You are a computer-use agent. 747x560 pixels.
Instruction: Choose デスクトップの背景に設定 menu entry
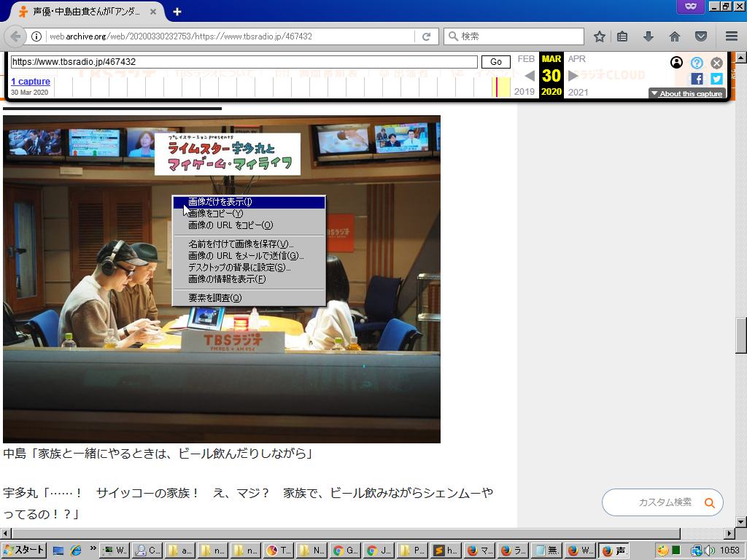click(249, 268)
